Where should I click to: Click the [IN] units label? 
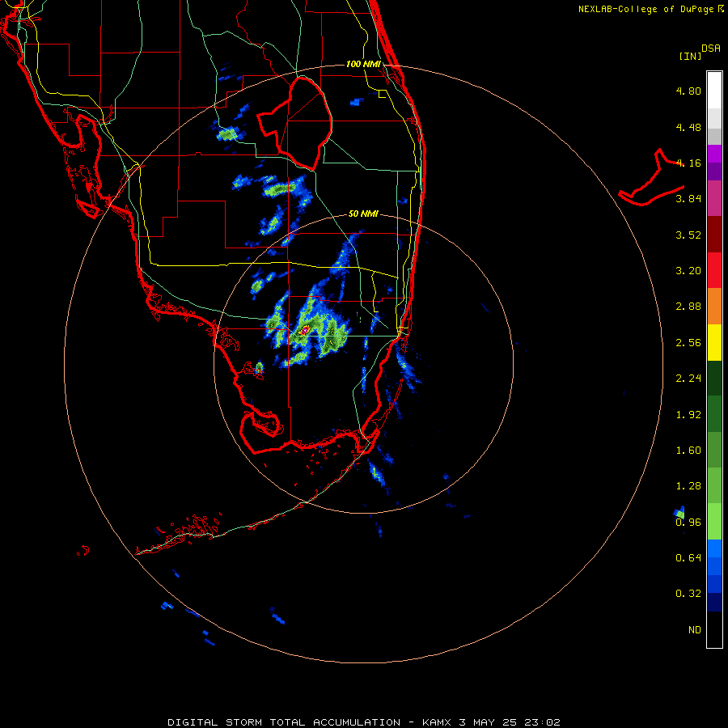coord(690,56)
